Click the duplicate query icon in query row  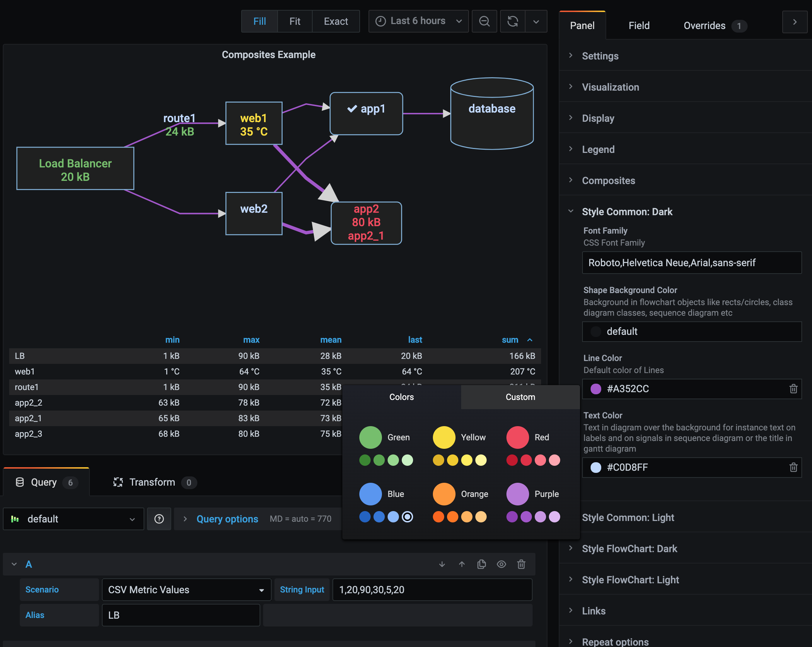click(x=482, y=565)
